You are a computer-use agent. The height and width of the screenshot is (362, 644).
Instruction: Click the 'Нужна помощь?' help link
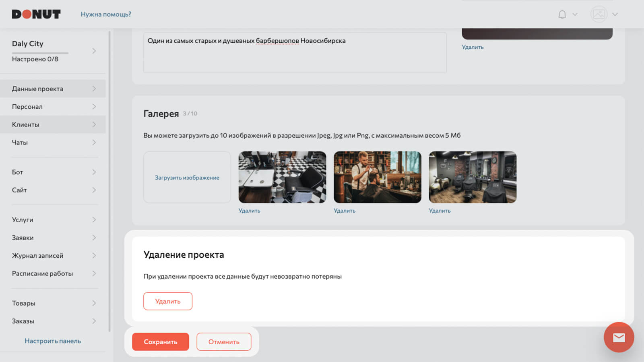[x=106, y=14]
